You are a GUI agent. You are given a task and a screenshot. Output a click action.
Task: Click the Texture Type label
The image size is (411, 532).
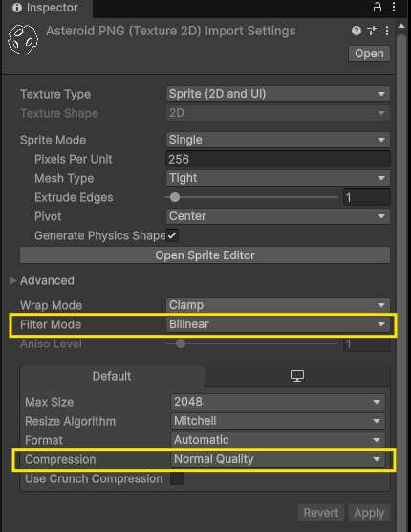pyautogui.click(x=55, y=94)
